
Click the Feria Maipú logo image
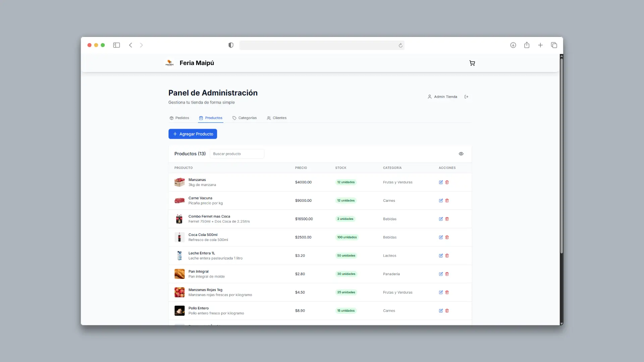pyautogui.click(x=170, y=63)
